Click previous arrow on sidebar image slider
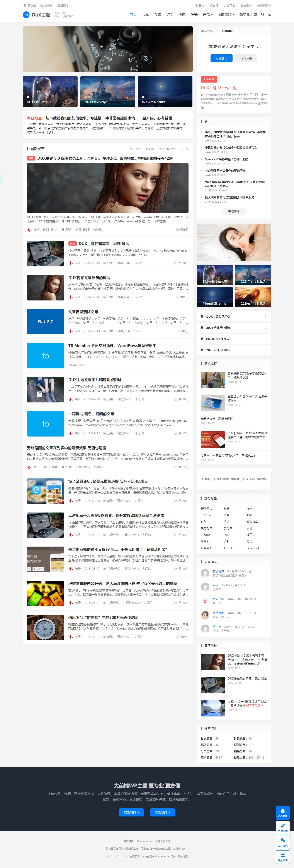Viewport: 294px width, 868px height. click(x=201, y=242)
